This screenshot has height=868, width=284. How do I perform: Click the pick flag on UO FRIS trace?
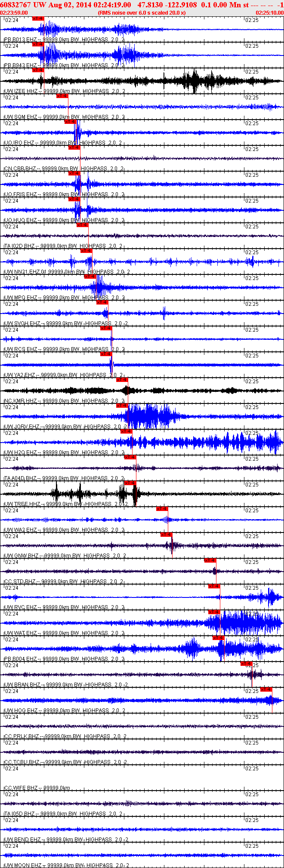pos(74,173)
